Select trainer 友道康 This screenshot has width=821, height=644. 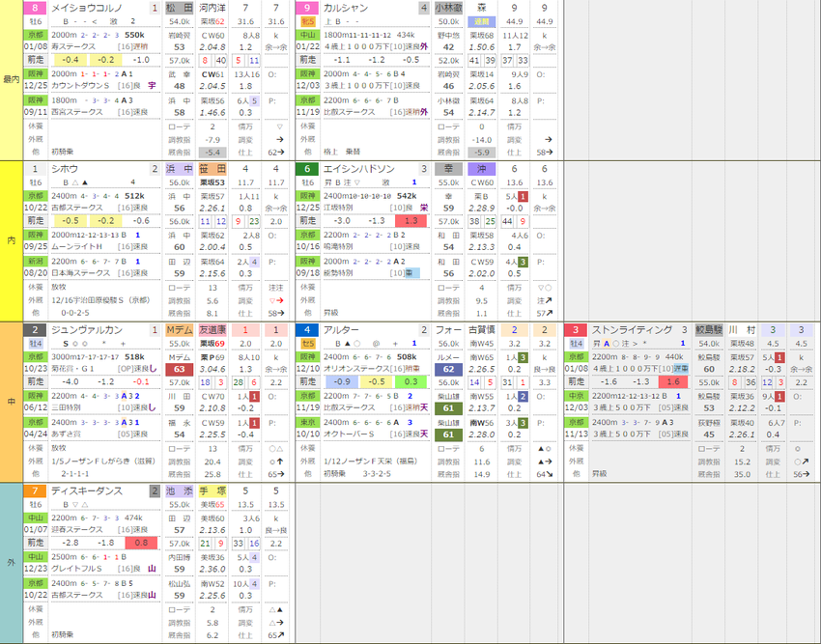[212, 330]
